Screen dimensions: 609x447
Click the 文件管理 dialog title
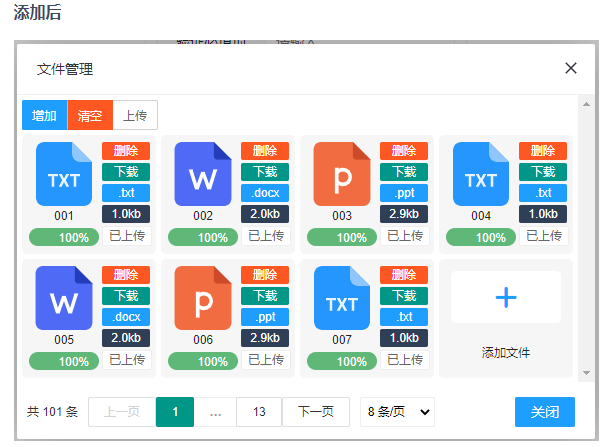pyautogui.click(x=65, y=69)
